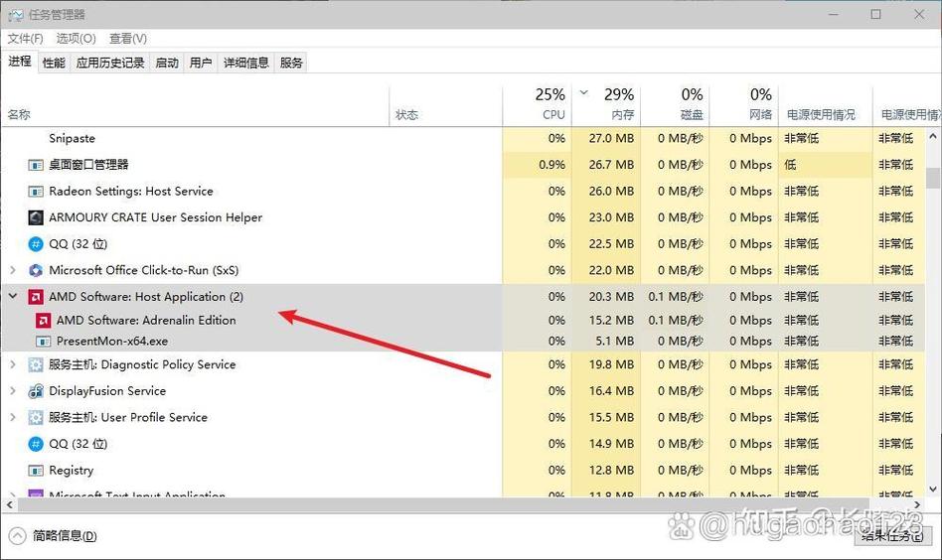Image resolution: width=942 pixels, height=560 pixels.
Task: Click the 0.9% CPU cell
Action: [538, 165]
